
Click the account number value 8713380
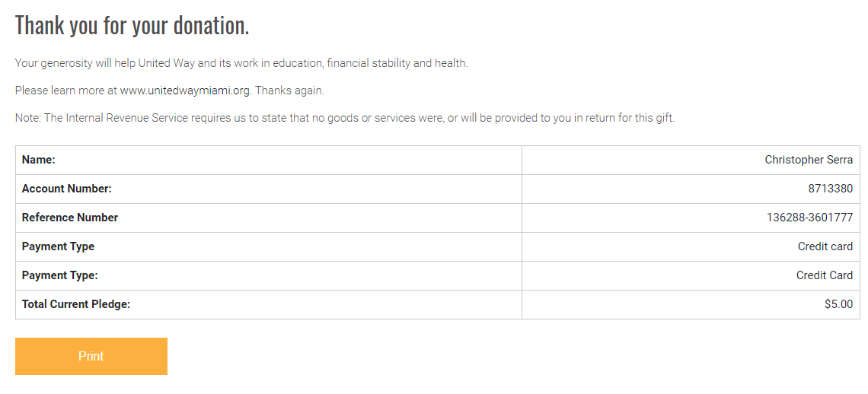click(830, 189)
